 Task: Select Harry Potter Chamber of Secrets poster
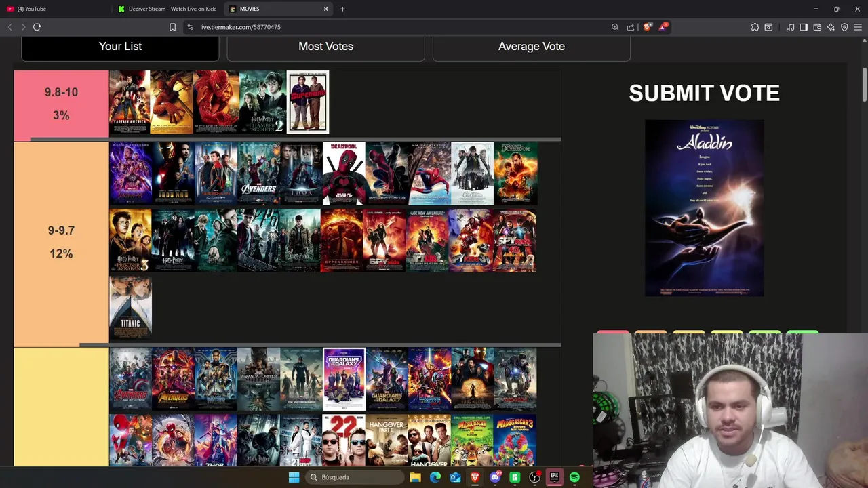pos(262,102)
